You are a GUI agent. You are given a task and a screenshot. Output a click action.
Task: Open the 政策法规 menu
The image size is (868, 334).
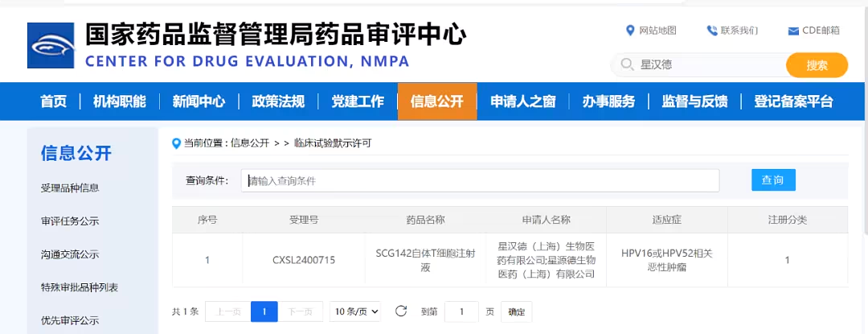(x=278, y=101)
